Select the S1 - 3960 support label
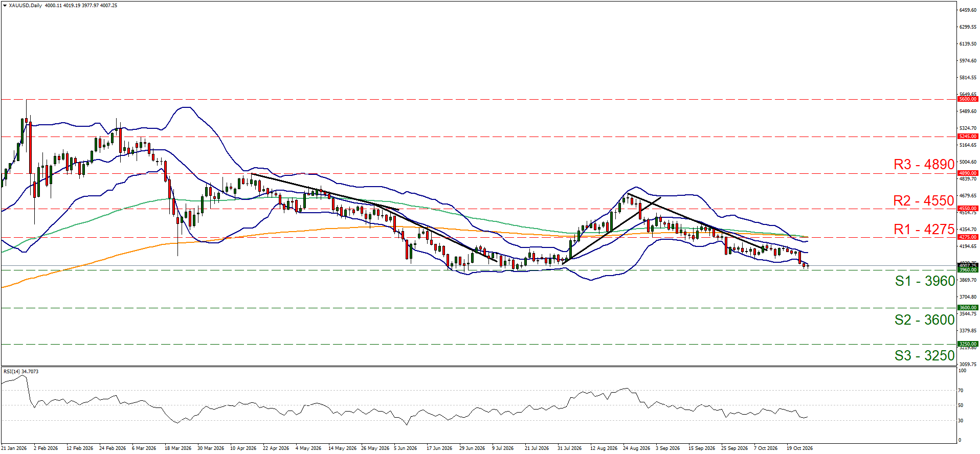 925,281
